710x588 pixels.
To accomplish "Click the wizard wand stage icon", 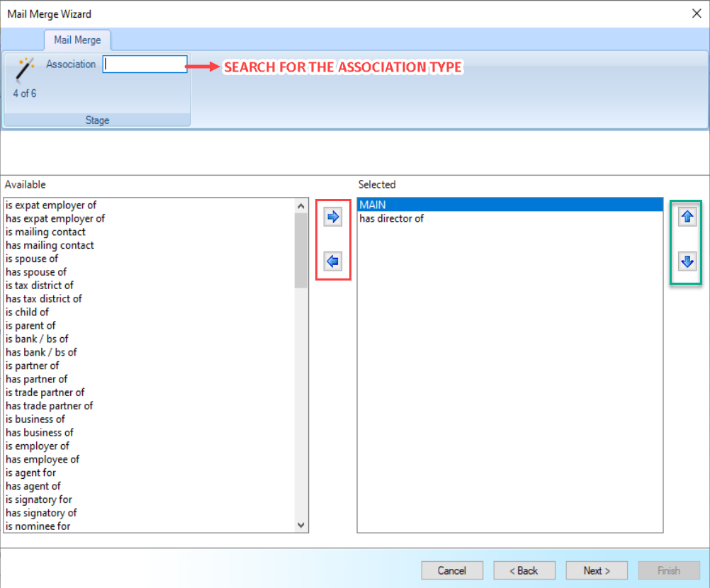I will click(25, 70).
